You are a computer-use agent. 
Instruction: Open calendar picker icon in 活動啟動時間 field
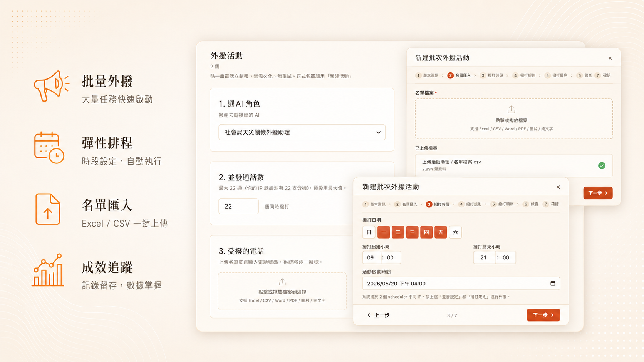553,284
